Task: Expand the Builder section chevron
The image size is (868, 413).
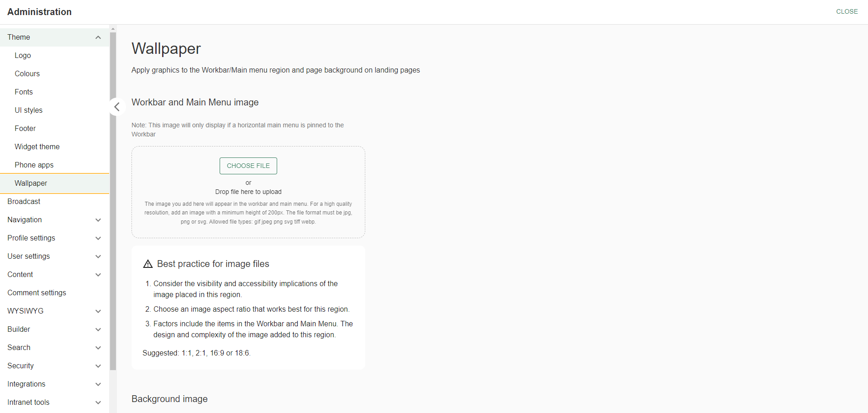Action: pos(98,329)
